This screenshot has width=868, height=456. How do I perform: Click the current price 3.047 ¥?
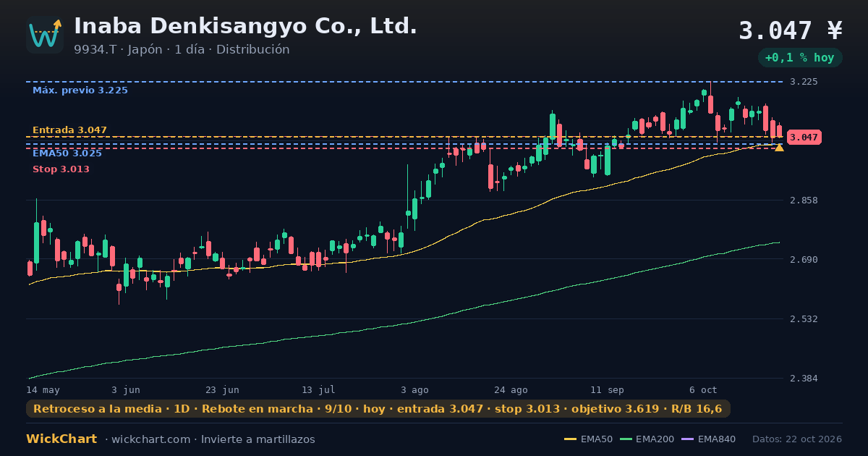[x=791, y=30]
